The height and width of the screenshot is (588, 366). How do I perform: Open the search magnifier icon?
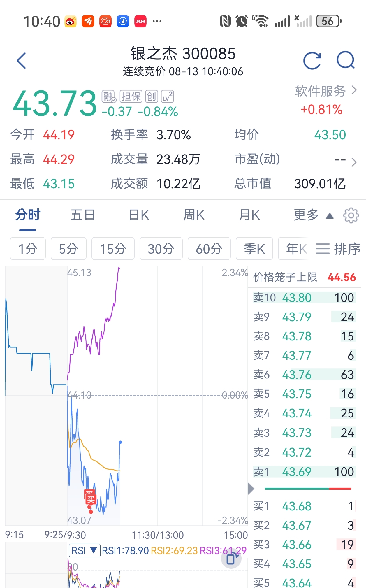(346, 60)
